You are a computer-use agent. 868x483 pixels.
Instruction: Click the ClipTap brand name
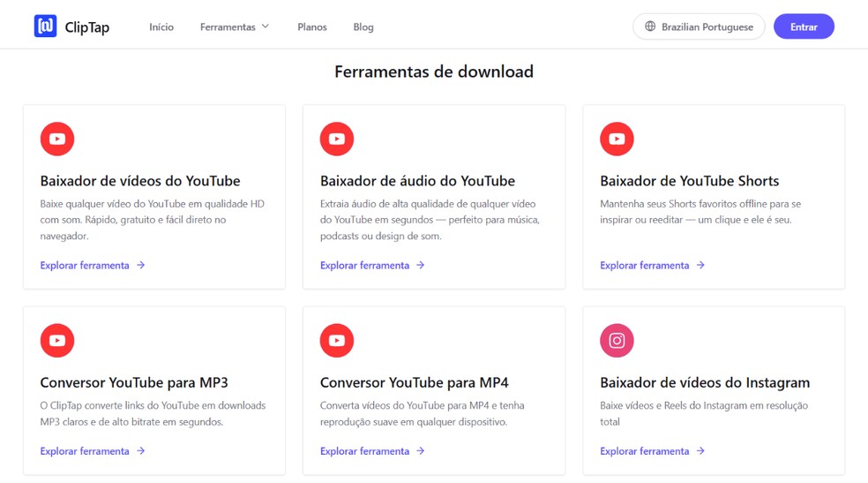coord(87,27)
